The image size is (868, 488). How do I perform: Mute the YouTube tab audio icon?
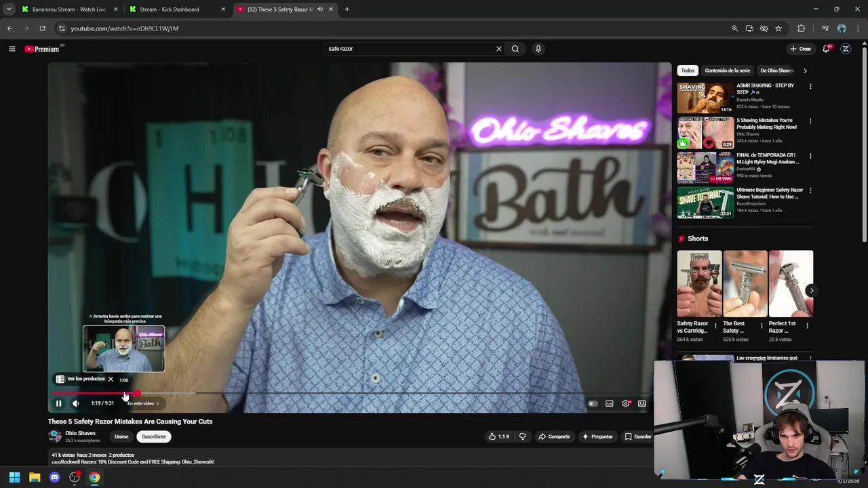pos(320,9)
